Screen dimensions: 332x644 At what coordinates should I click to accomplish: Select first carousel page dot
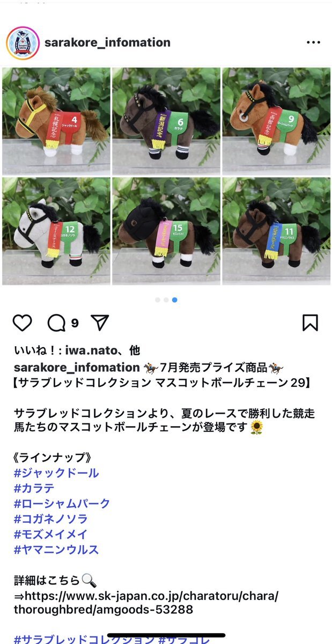158,300
